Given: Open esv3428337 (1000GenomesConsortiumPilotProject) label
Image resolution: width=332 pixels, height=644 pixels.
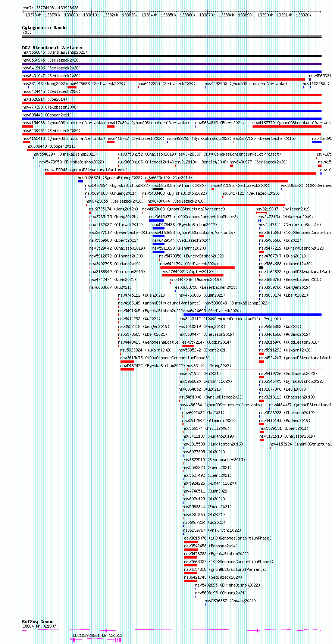Looking at the screenshot, I should [230, 154].
